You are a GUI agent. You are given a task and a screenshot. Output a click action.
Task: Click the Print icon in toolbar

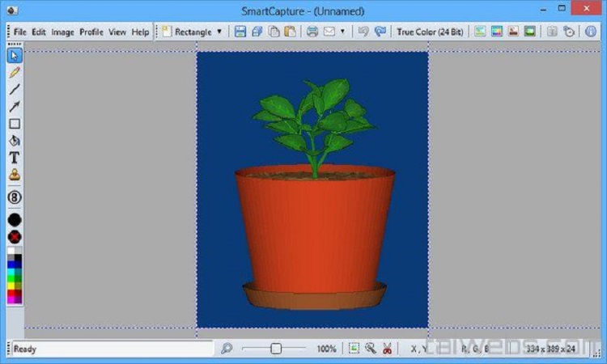[312, 32]
